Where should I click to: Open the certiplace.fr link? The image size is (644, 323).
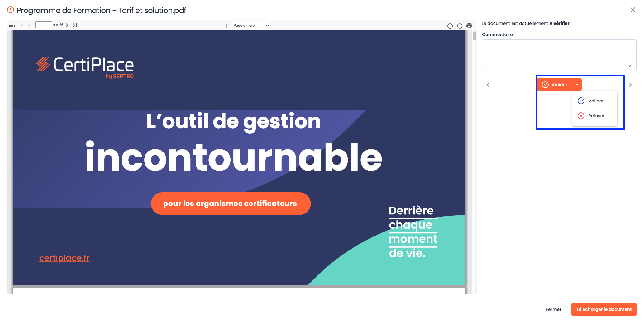[64, 258]
